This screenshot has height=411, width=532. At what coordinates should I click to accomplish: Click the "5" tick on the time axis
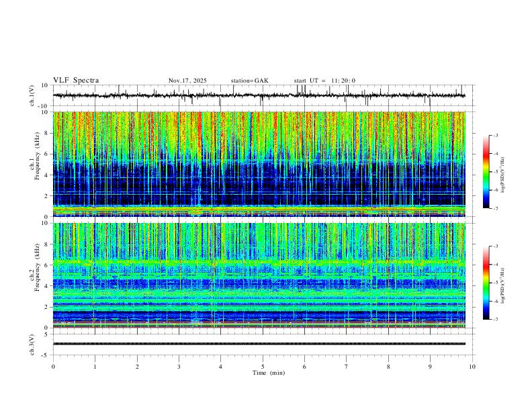pos(263,367)
